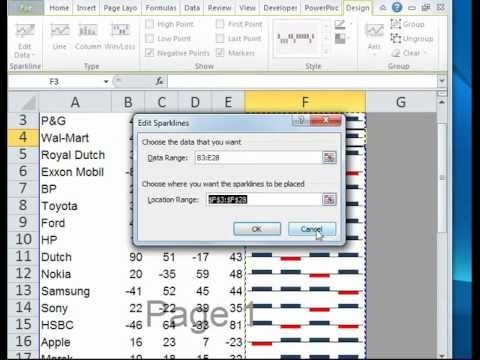This screenshot has height=360, width=480.
Task: Toggle the Markers checkbox
Action: 220,53
